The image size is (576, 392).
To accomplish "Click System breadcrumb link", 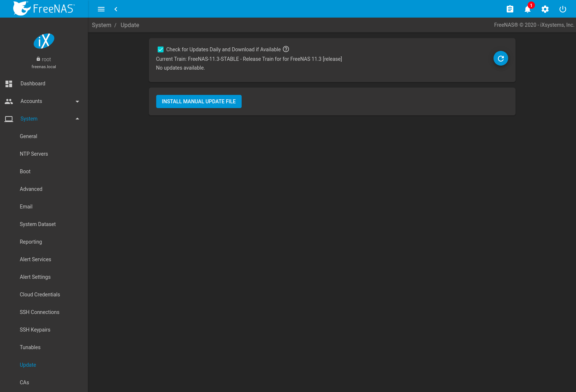I will (x=102, y=25).
